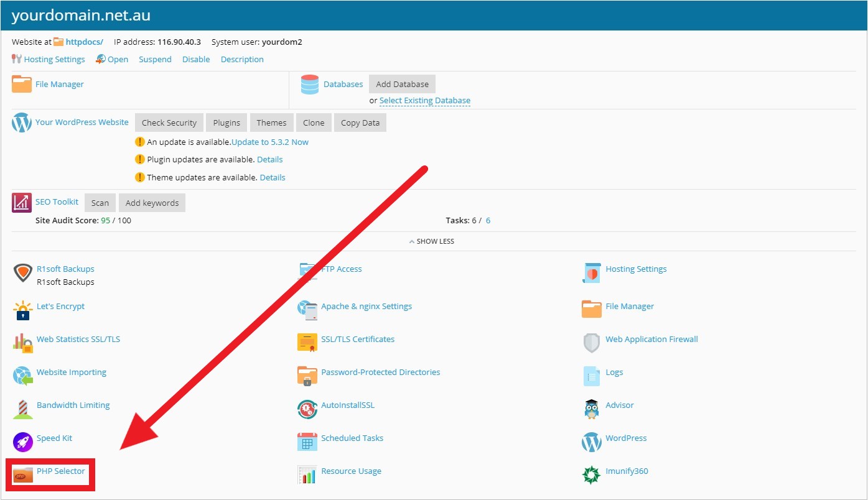The height and width of the screenshot is (500, 868).
Task: Open the Resource Usage chart icon
Action: [307, 475]
